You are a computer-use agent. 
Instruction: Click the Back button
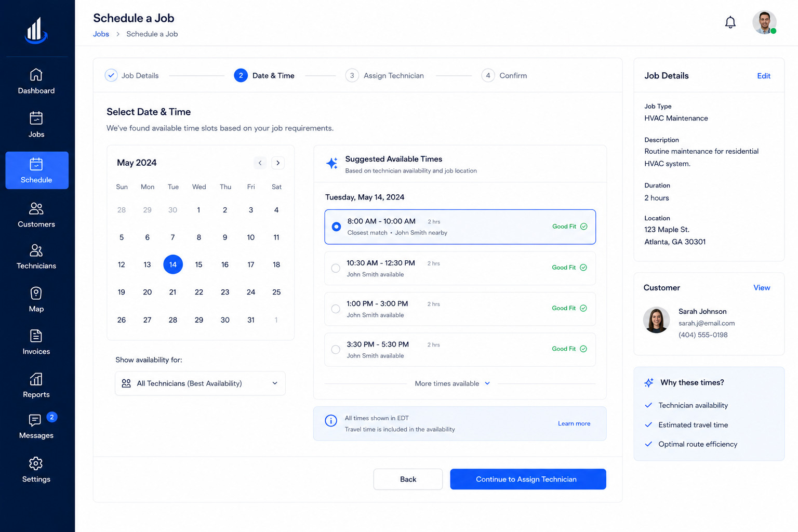(x=408, y=479)
